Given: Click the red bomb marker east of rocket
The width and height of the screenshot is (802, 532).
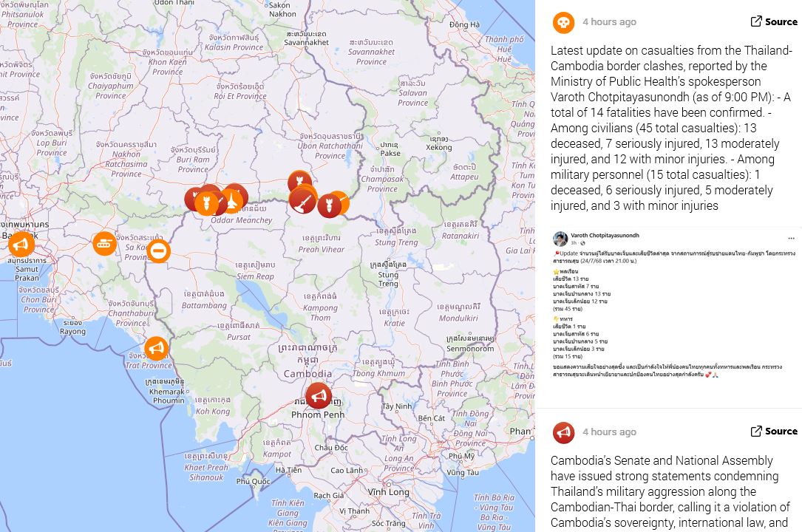Looking at the screenshot, I should click(x=329, y=205).
